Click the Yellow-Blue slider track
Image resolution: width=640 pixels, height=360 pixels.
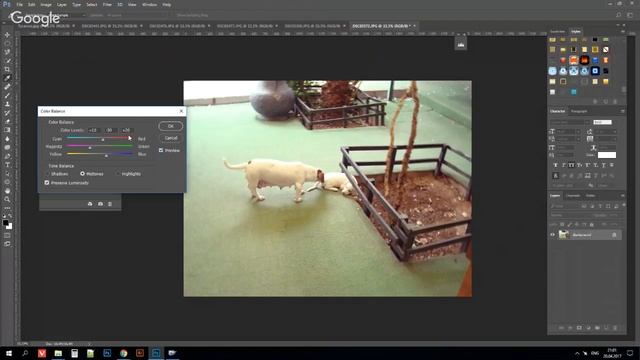tap(100, 154)
